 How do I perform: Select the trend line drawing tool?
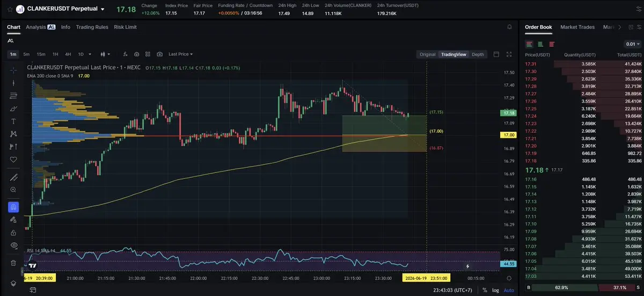coord(13,83)
